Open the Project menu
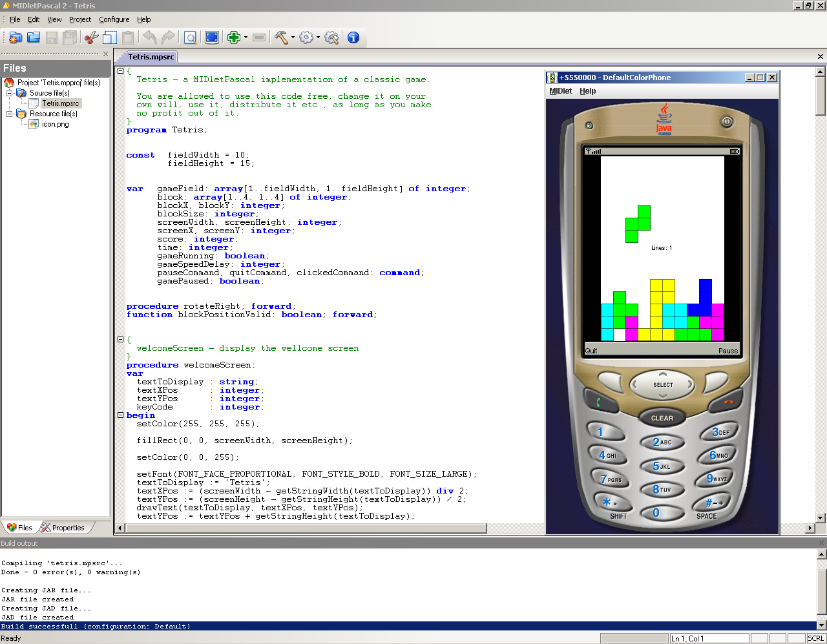The height and width of the screenshot is (644, 827). [80, 19]
